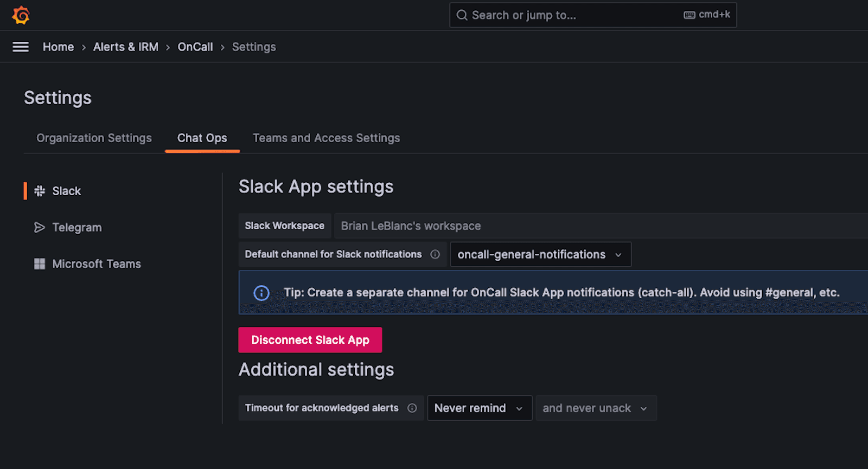Click the Microsoft Teams grid icon
The height and width of the screenshot is (469, 868).
coord(40,264)
